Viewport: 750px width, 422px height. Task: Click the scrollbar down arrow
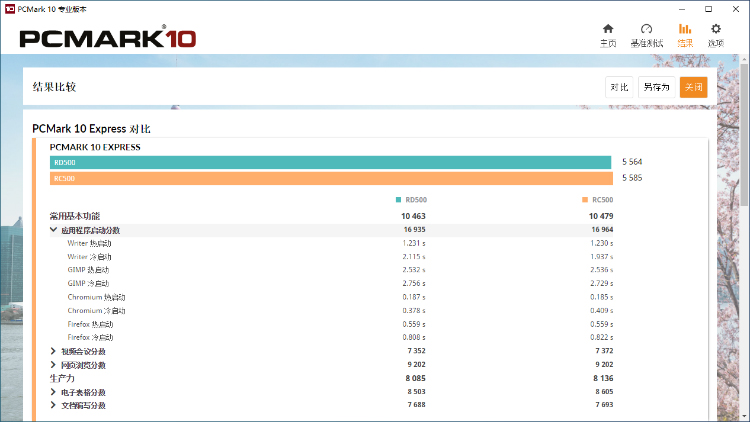744,416
